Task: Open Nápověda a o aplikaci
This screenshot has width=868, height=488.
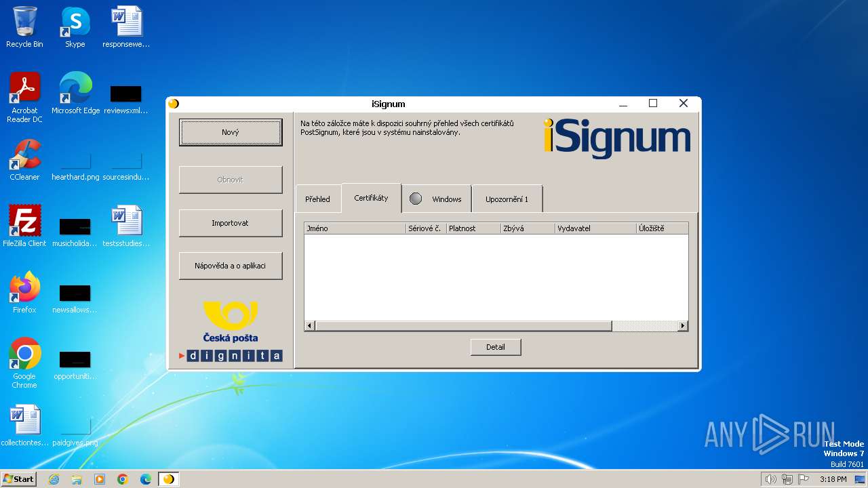Action: [x=231, y=266]
